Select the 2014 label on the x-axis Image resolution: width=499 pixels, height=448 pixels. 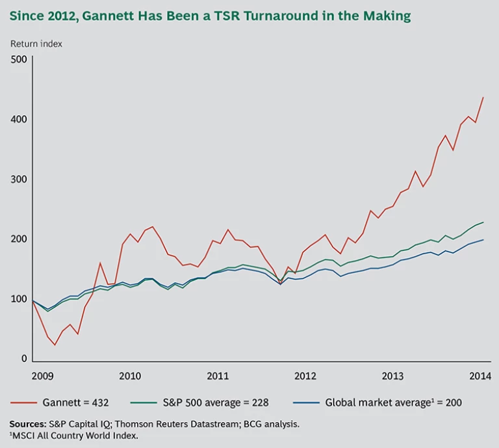pos(480,376)
